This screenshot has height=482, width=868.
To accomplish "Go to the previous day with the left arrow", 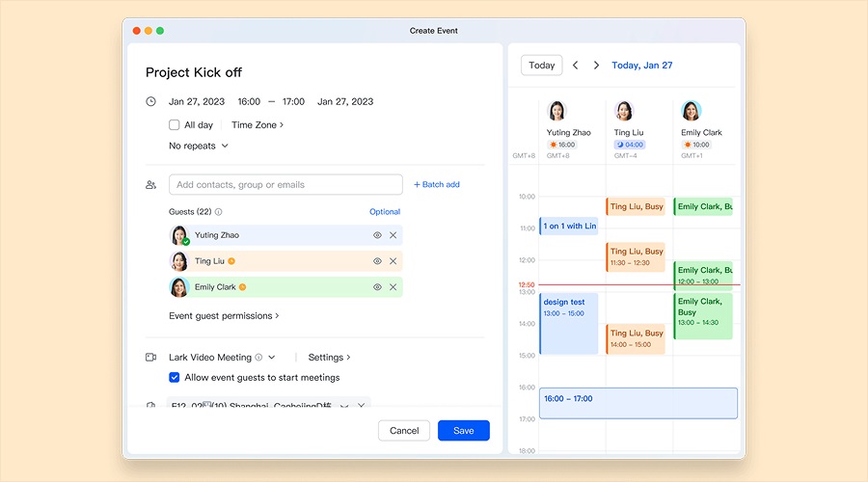I will click(x=575, y=66).
